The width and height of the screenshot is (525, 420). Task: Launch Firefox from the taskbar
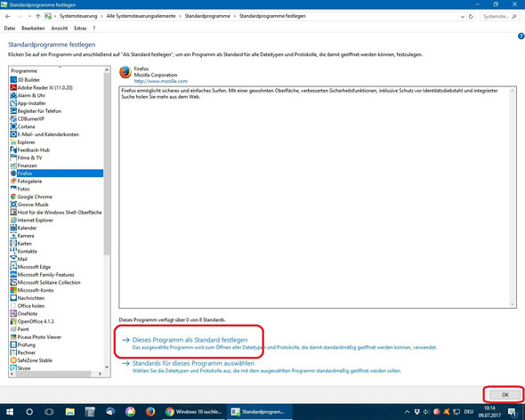[x=150, y=412]
